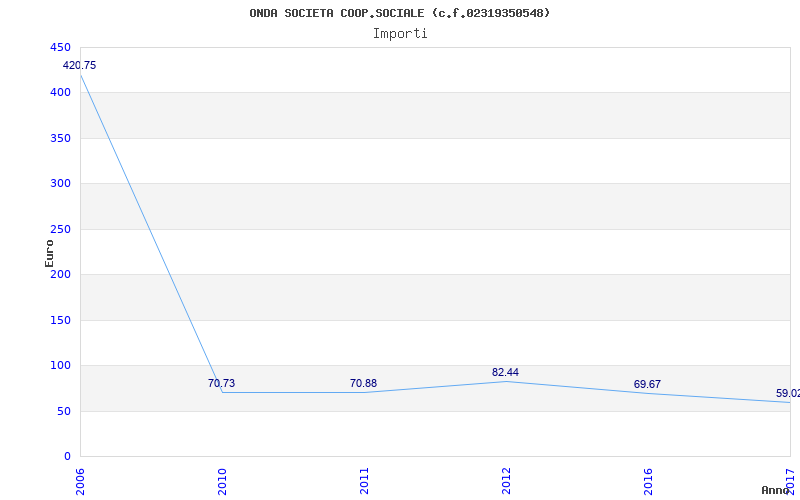
Task: Select the 420.75 data label
Action: (79, 65)
